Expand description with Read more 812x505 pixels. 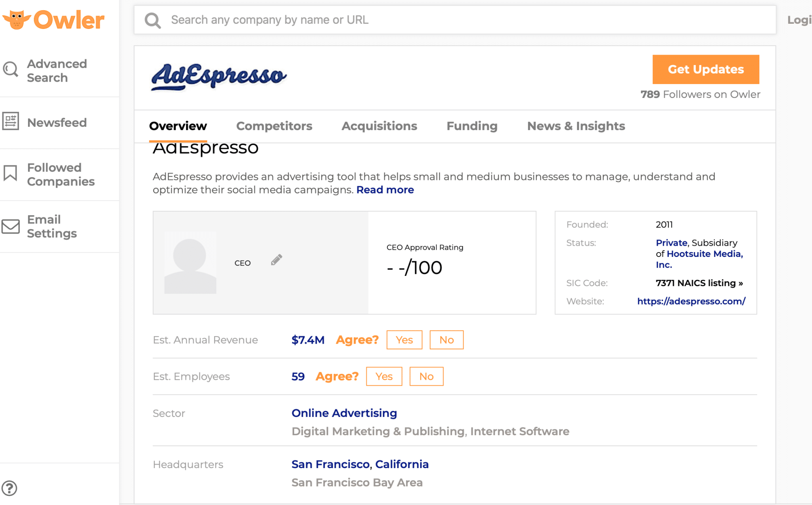385,190
